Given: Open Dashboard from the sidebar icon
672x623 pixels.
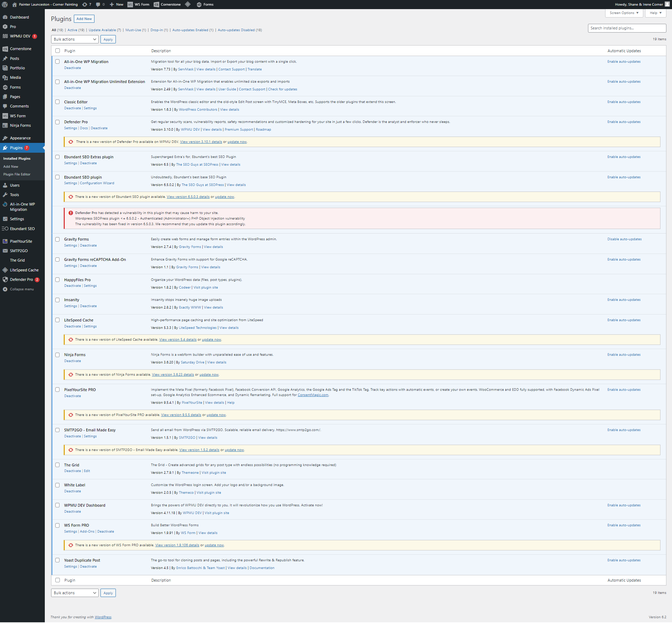Looking at the screenshot, I should tap(5, 17).
